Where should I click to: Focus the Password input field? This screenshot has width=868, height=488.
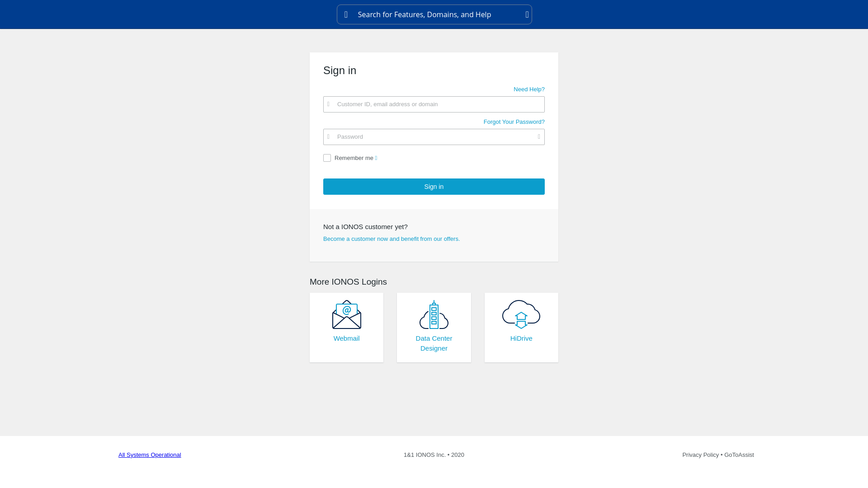click(434, 137)
